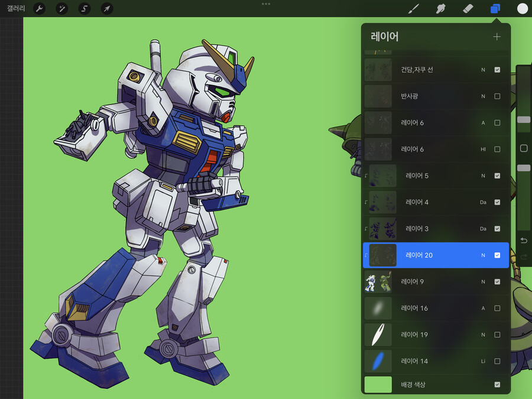
Task: Open blend mode N of 레이어 20
Action: (483, 255)
